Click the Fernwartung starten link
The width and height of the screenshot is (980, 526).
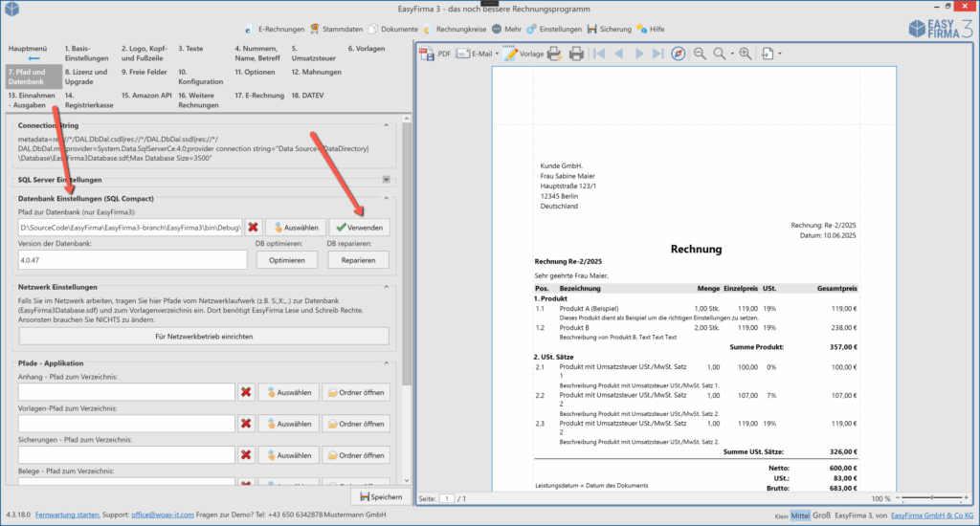tap(68, 515)
